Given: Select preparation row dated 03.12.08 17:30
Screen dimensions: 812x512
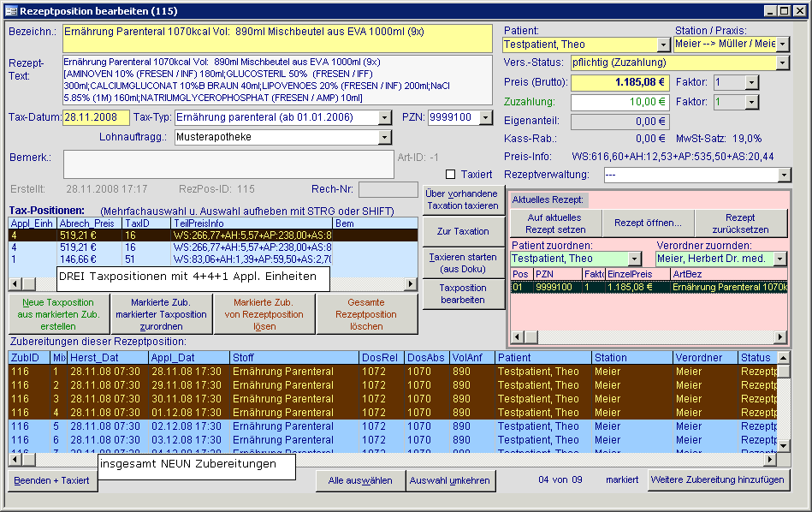Looking at the screenshot, I should [393, 440].
